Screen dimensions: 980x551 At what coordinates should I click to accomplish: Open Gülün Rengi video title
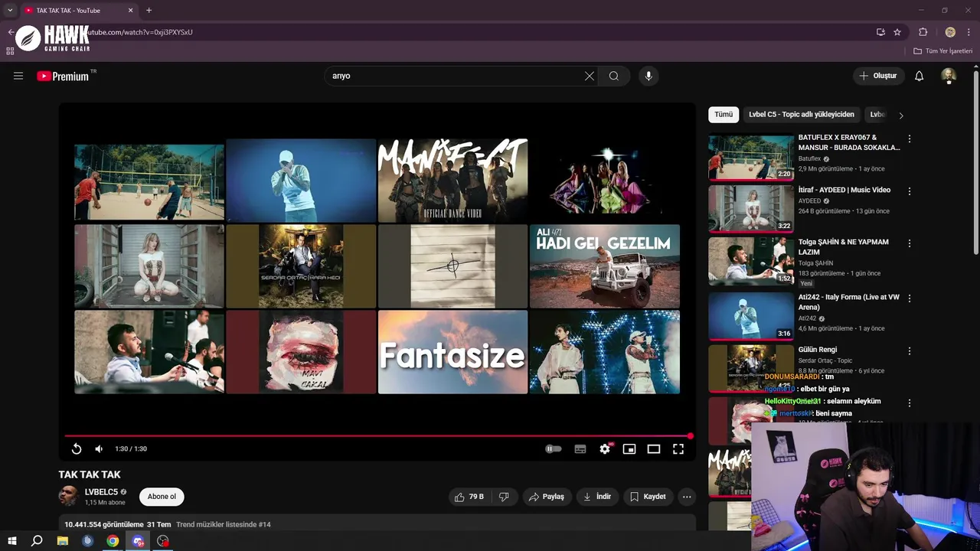coord(818,350)
